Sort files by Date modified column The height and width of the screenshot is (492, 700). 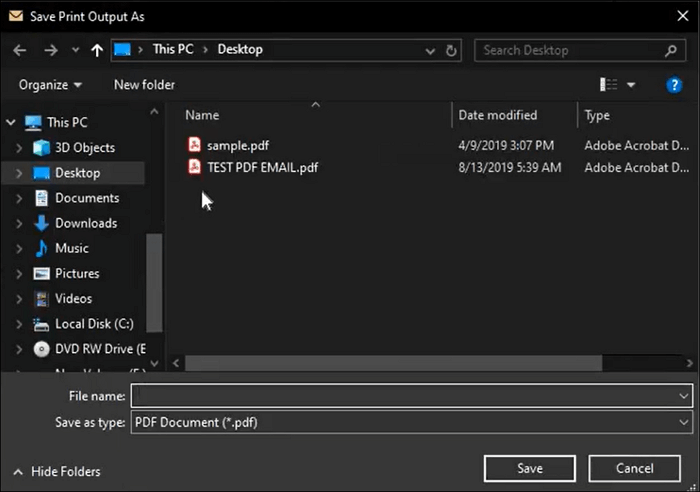498,115
